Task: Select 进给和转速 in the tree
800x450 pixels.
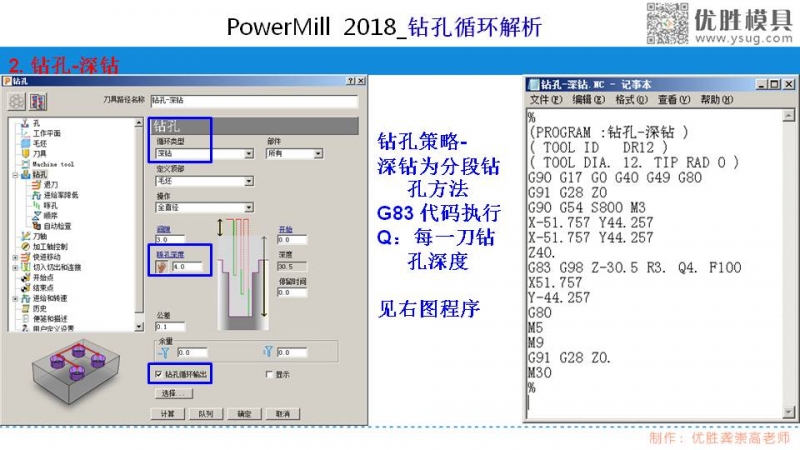Action: [x=50, y=298]
